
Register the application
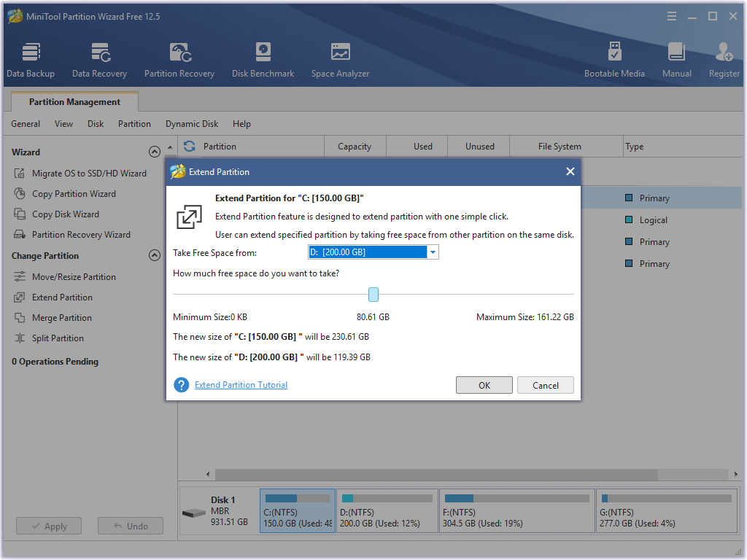(x=724, y=58)
